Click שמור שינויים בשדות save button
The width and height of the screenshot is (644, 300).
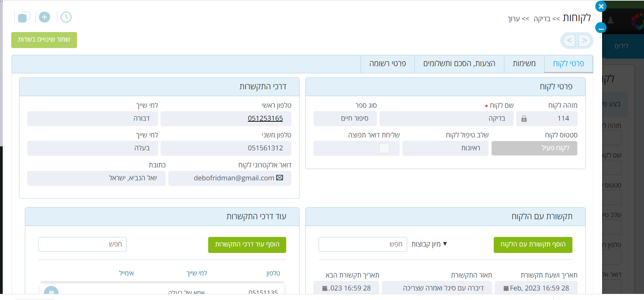44,40
